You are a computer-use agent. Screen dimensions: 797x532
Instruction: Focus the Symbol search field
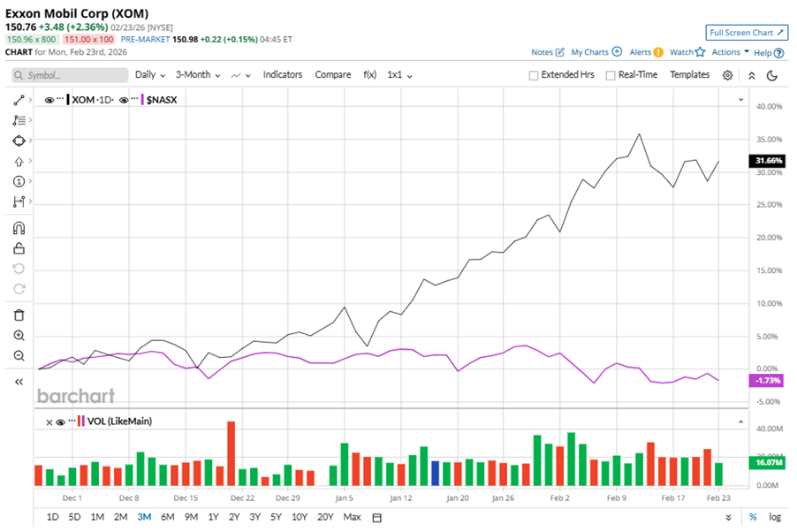(70, 75)
